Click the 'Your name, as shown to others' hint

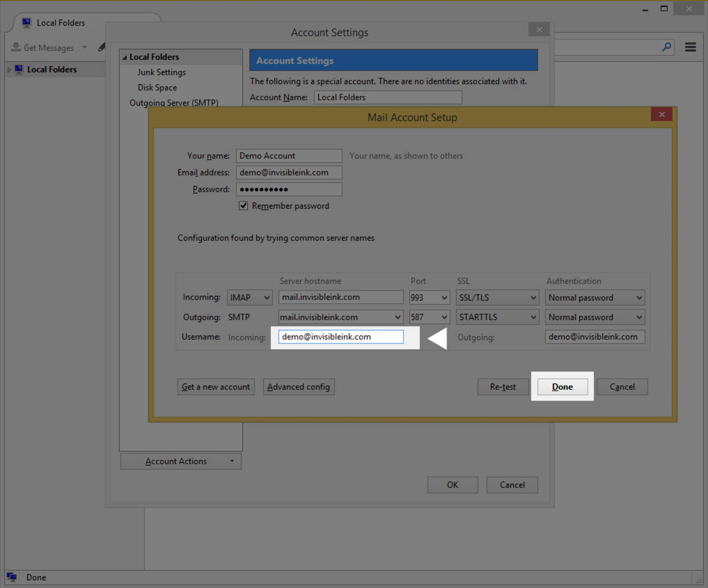pyautogui.click(x=406, y=156)
